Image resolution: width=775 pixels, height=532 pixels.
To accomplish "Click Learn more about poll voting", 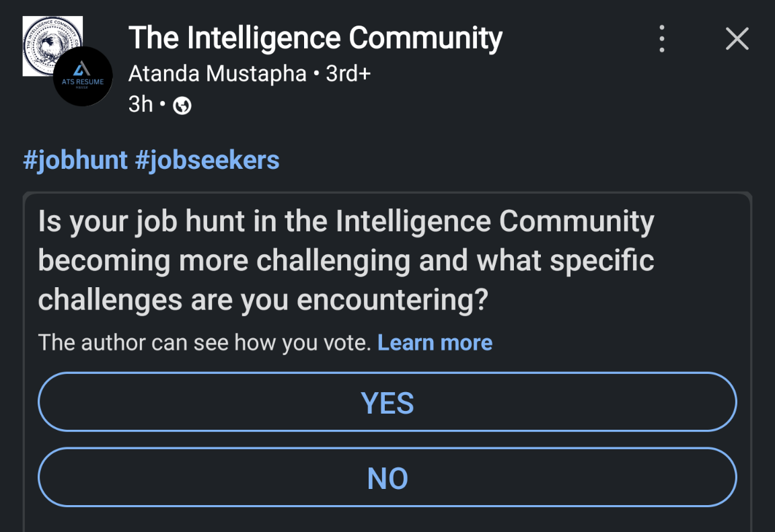I will (x=435, y=343).
